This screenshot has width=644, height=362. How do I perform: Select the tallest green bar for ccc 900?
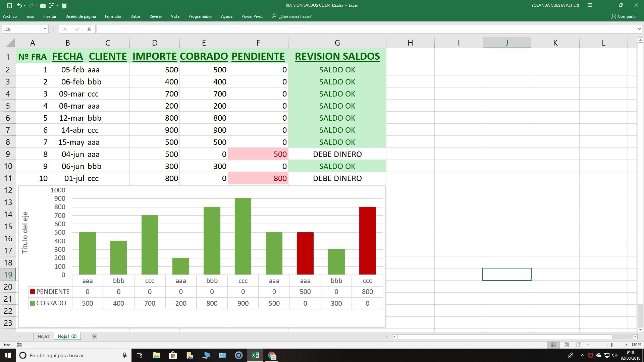point(243,236)
